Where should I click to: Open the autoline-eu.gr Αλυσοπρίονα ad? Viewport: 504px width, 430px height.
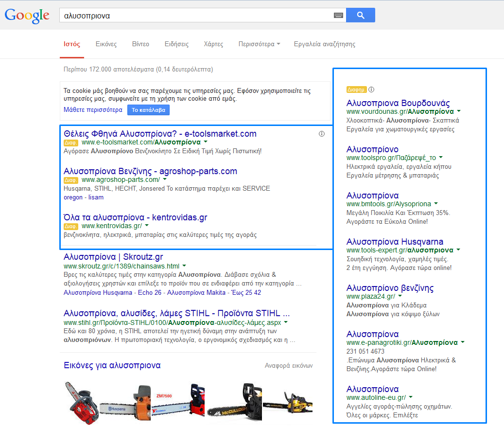click(372, 389)
